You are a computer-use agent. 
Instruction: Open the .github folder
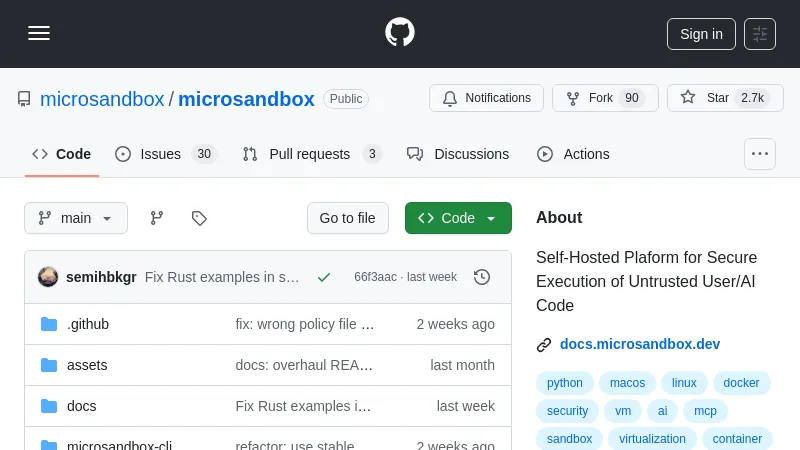click(88, 324)
